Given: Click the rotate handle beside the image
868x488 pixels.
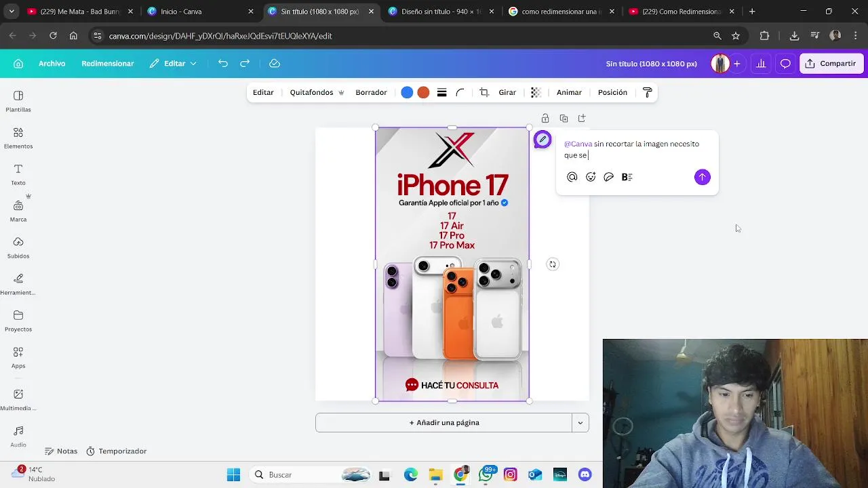Looking at the screenshot, I should pyautogui.click(x=553, y=264).
